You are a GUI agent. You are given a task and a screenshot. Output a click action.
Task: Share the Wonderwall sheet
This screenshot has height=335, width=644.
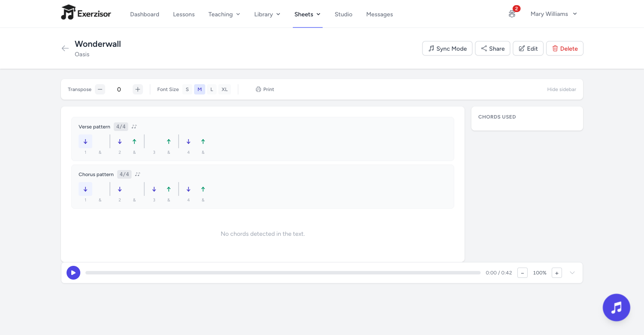(x=492, y=49)
